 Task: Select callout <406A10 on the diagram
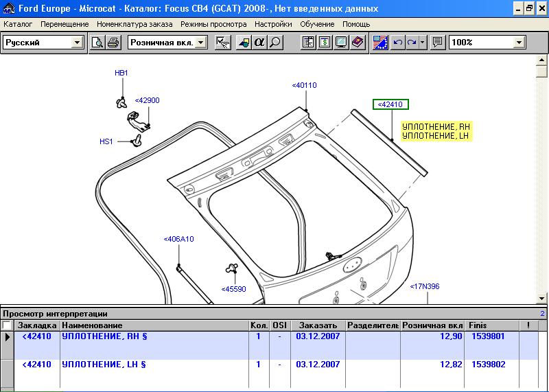tap(178, 239)
